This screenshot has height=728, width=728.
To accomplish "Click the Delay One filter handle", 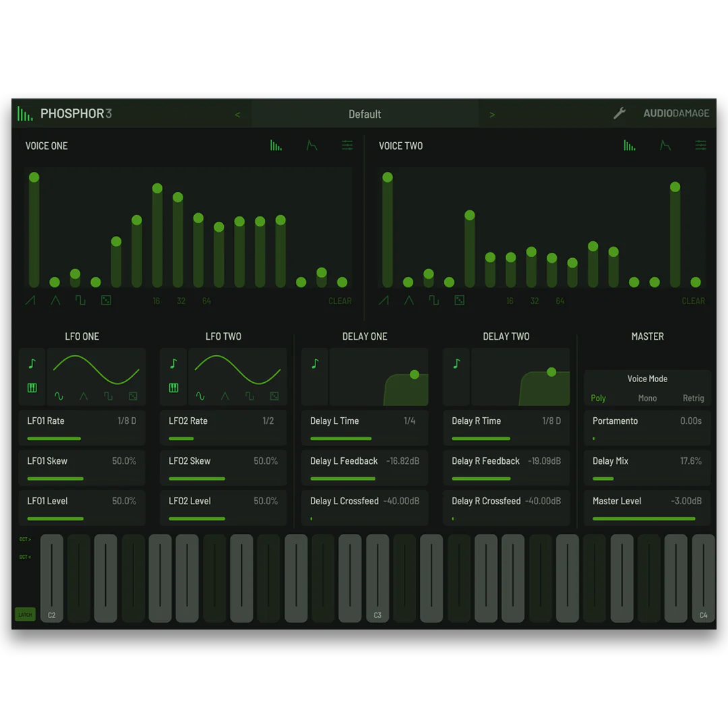I will coord(415,375).
